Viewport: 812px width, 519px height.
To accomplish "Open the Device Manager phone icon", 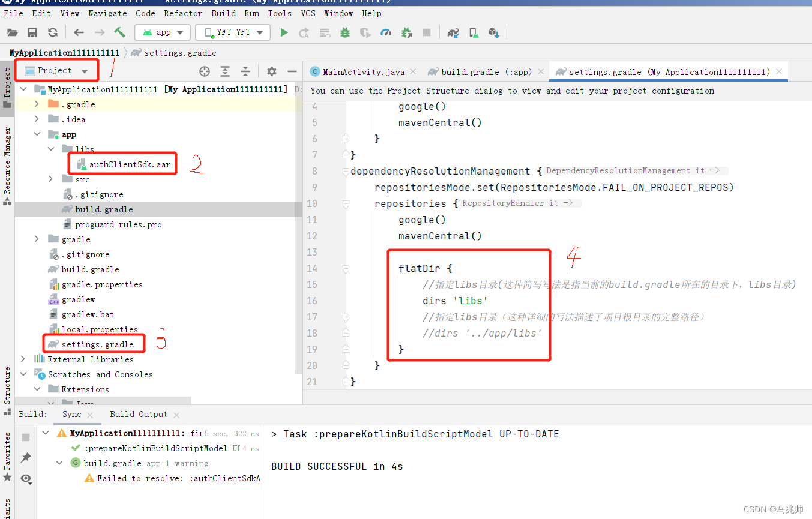I will point(473,33).
